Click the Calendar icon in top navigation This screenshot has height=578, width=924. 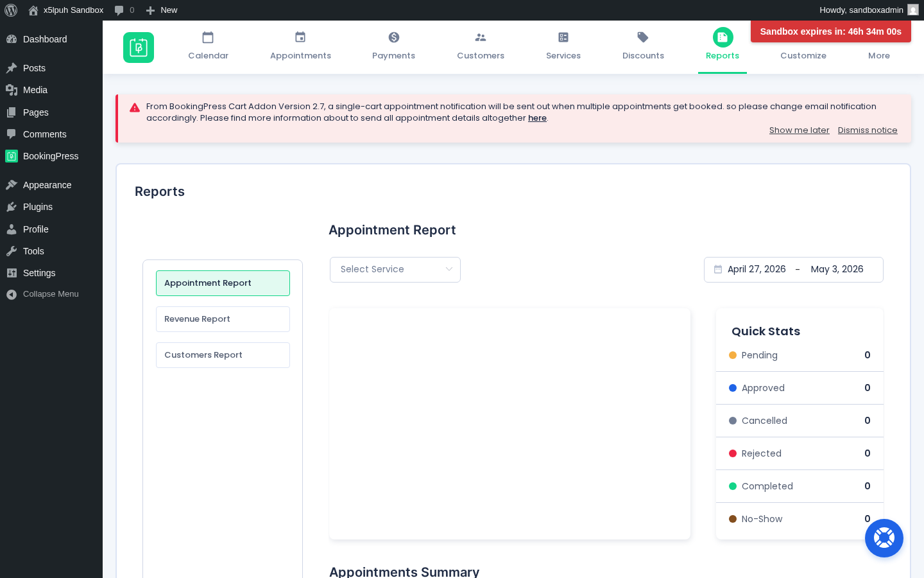pos(208,37)
